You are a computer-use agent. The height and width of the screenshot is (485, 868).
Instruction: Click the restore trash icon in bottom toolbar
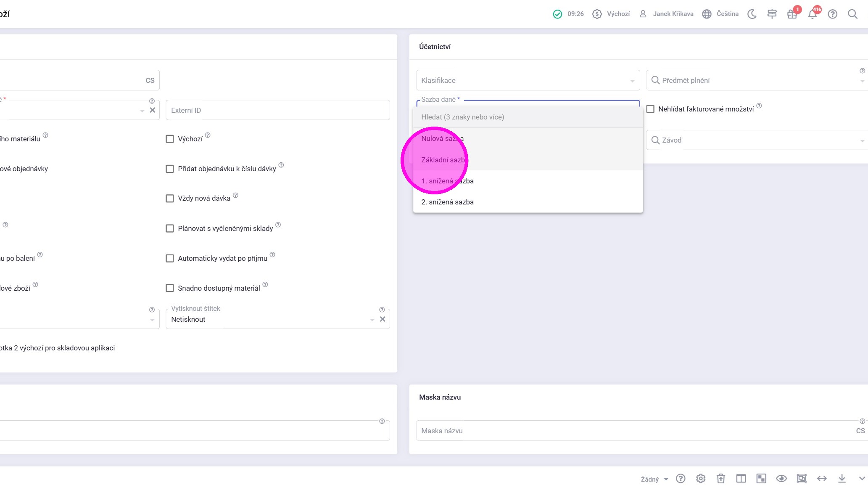[x=721, y=478]
